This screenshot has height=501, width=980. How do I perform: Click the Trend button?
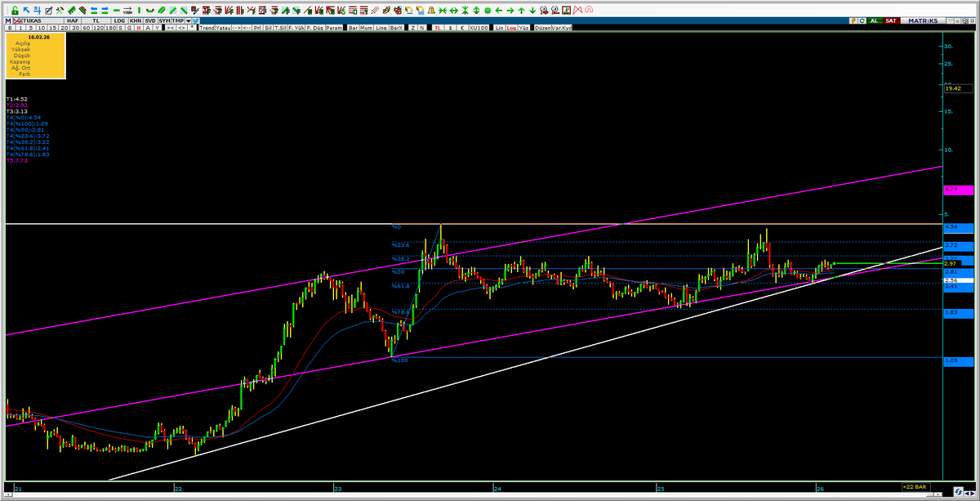[x=207, y=28]
